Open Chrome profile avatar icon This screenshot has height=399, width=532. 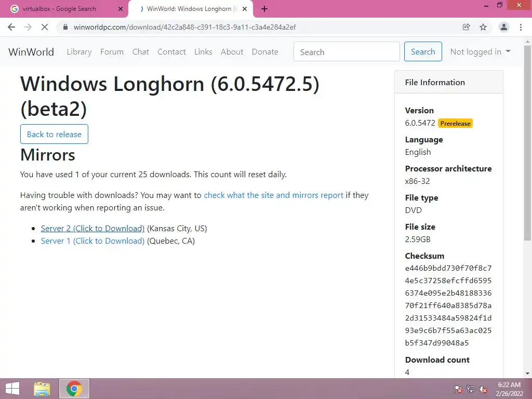(x=504, y=27)
